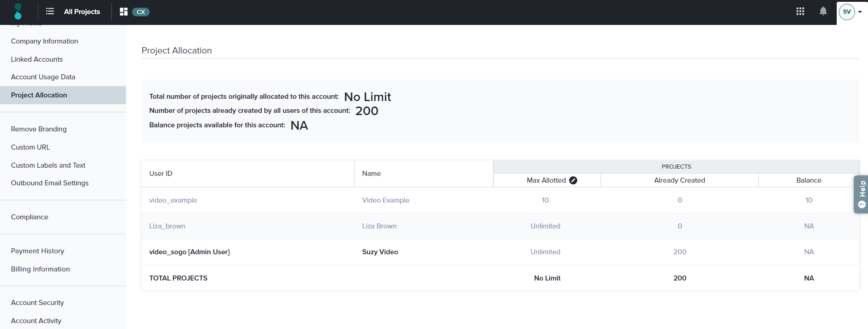Expand the SV user profile dropdown arrow
This screenshot has height=329, width=868.
coord(860,12)
